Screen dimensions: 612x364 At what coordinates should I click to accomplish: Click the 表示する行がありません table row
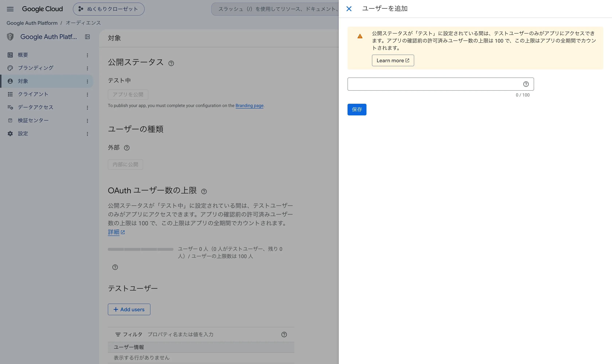pos(201,358)
